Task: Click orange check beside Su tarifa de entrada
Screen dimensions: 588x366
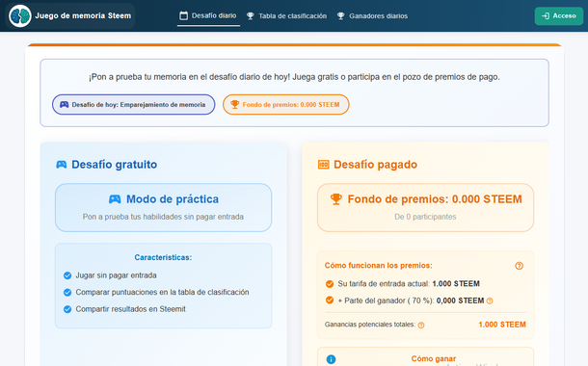Action: point(330,284)
